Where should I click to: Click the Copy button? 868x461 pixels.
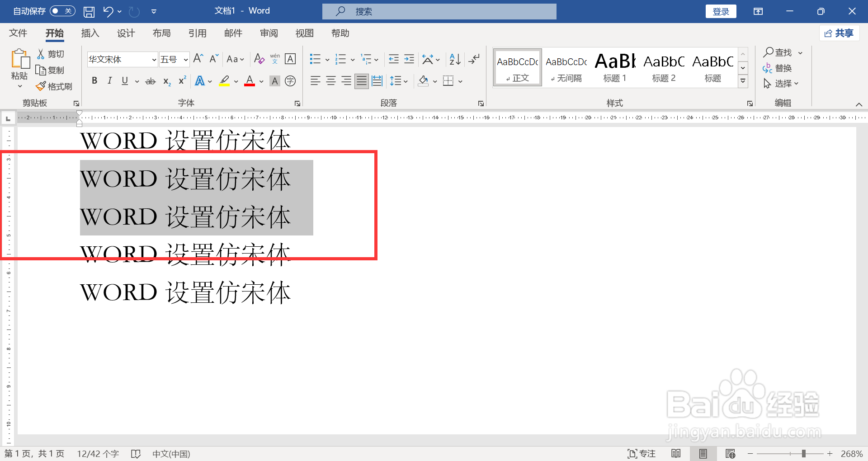tap(51, 70)
